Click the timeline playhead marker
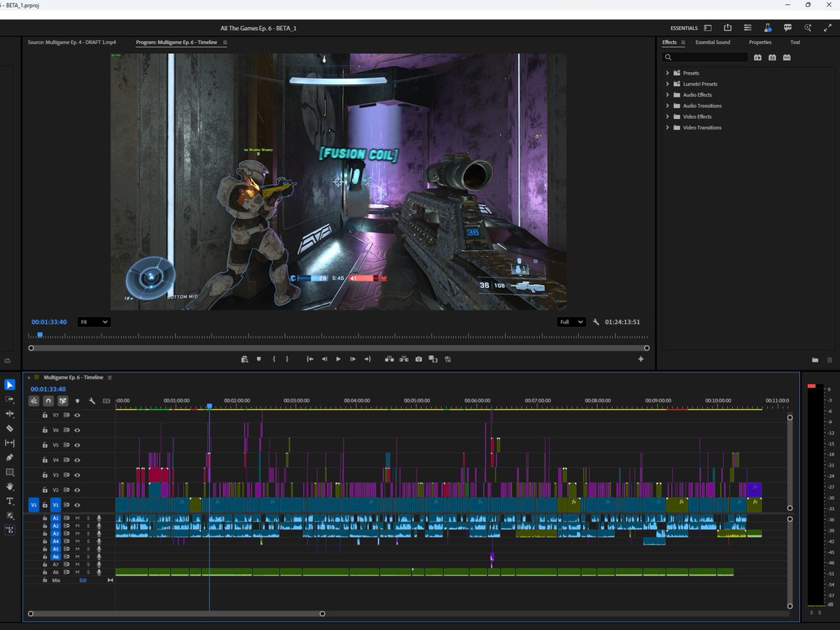Image resolution: width=840 pixels, height=630 pixels. (209, 406)
